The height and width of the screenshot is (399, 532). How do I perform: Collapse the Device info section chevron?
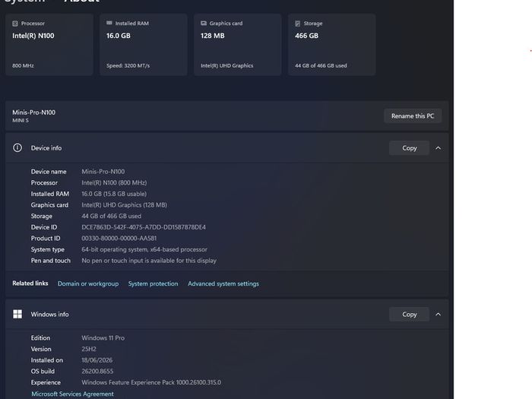pyautogui.click(x=438, y=148)
